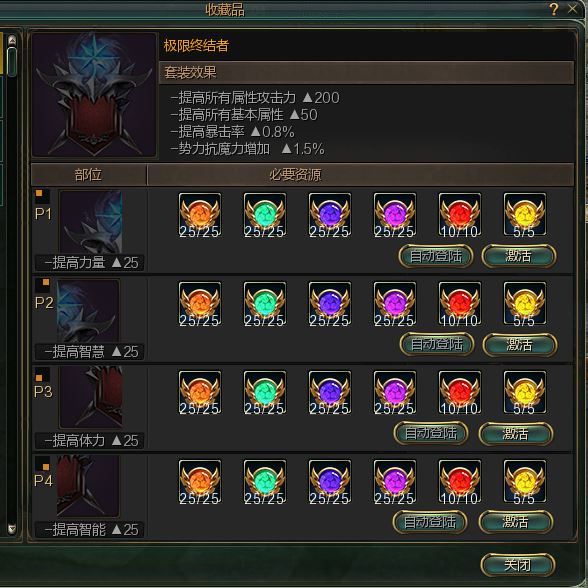
Task: Click the 激活 button for P1
Action: point(519,256)
